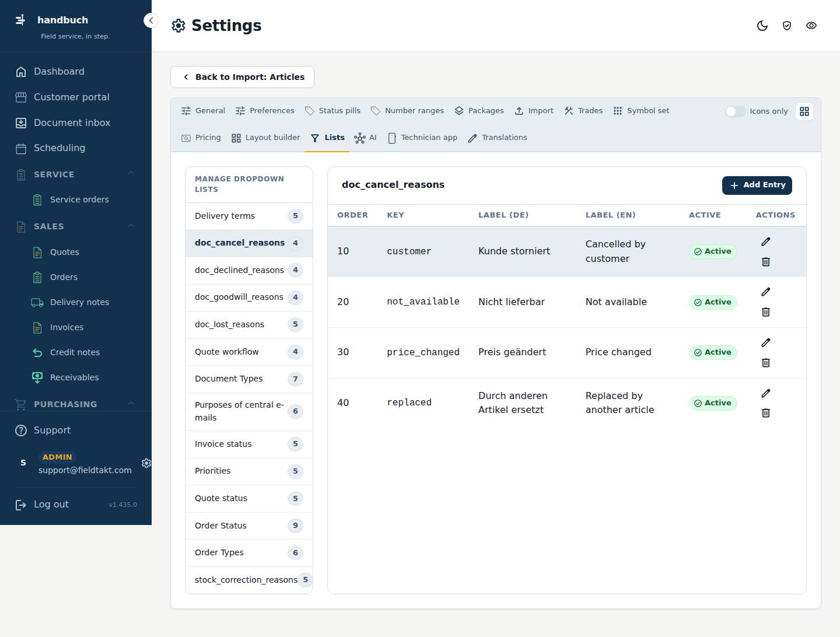Open the Symbol set tab
The image size is (840, 637).
point(641,111)
